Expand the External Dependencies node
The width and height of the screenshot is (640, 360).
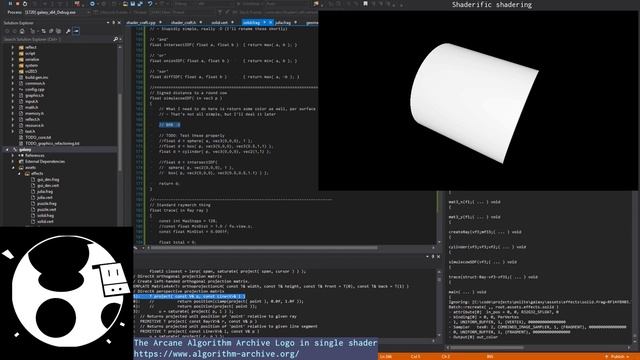[x=13, y=162]
